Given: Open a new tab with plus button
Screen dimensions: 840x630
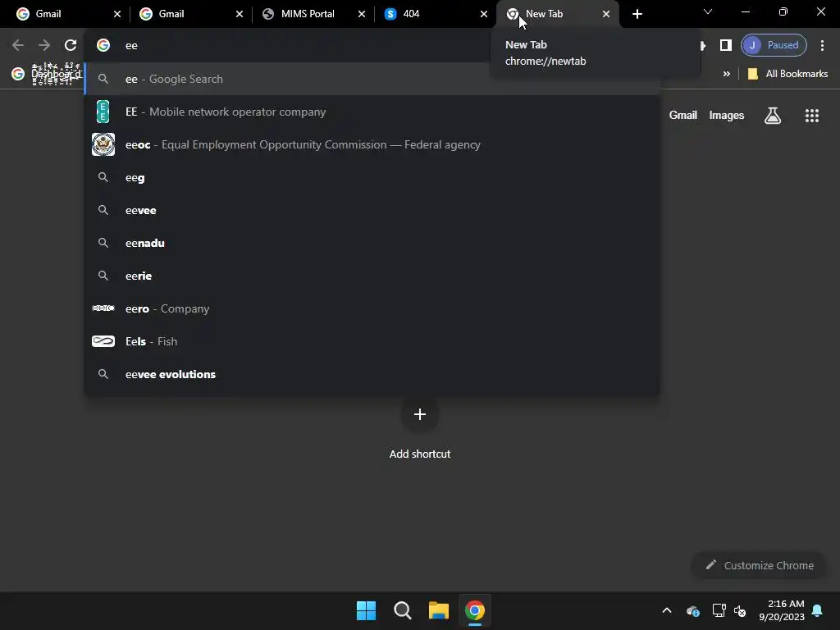Looking at the screenshot, I should [x=637, y=14].
